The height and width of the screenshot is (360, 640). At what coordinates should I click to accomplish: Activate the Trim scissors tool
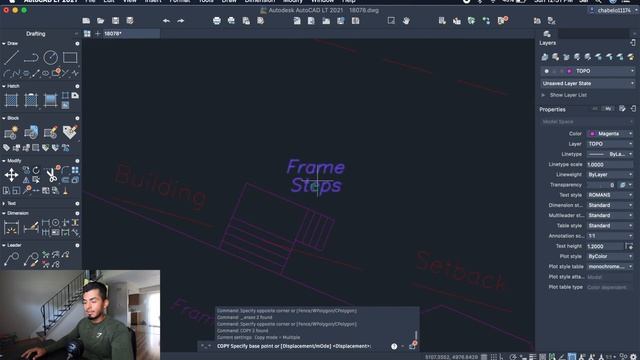[x=51, y=175]
